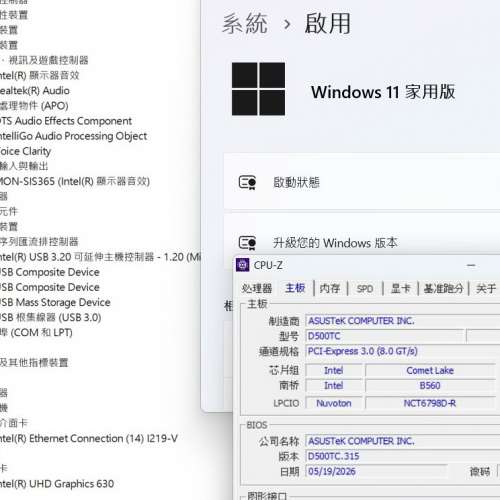Click the BIOS date 05/19/2026 field
Screen dimensions: 500x500
click(376, 471)
